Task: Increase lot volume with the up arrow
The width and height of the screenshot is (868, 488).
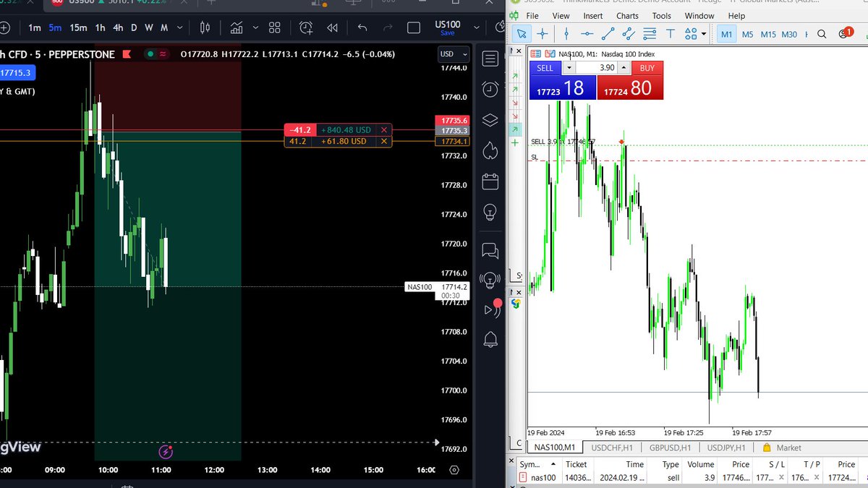Action: [x=625, y=68]
